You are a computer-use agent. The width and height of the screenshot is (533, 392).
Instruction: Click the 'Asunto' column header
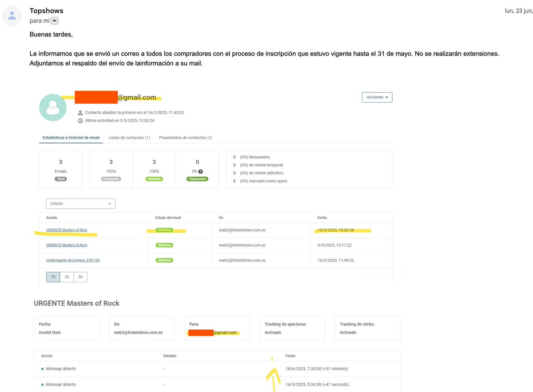pos(52,218)
